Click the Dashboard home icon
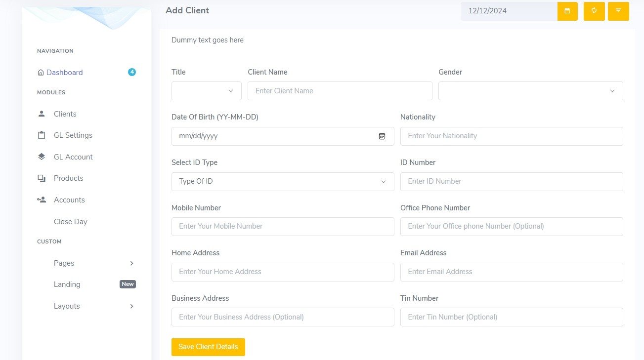The width and height of the screenshot is (644, 360). tap(41, 73)
